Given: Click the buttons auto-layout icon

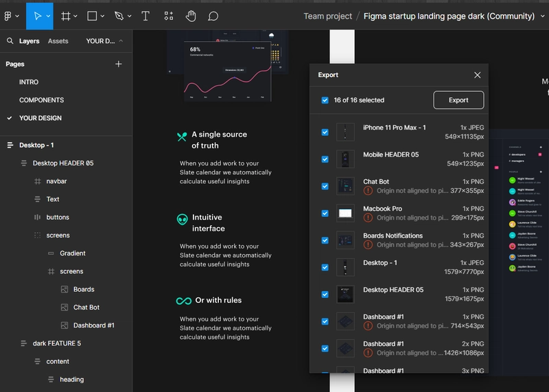Looking at the screenshot, I should [x=38, y=217].
